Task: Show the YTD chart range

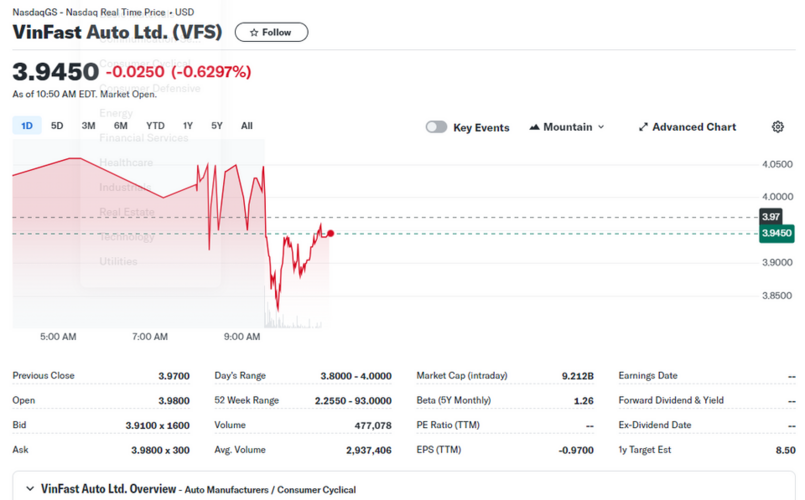Action: 155,126
